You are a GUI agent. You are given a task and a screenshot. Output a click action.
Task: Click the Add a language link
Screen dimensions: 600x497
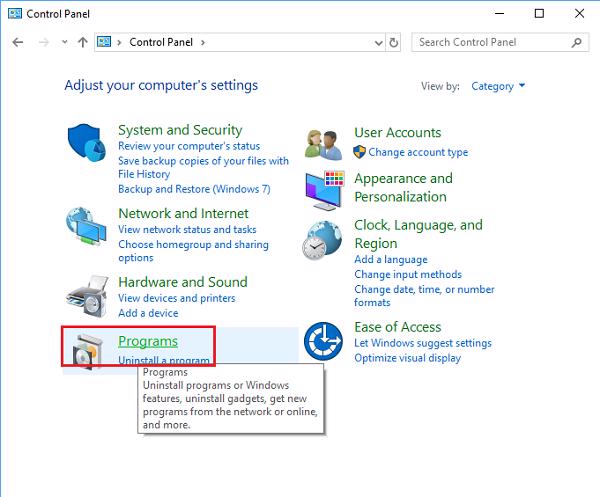(x=391, y=259)
